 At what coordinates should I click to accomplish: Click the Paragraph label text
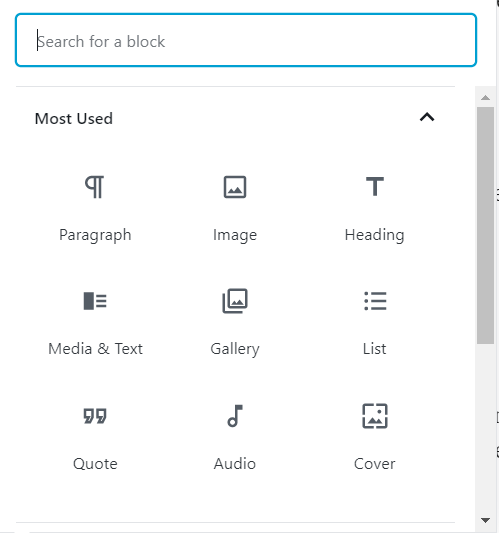tap(95, 235)
